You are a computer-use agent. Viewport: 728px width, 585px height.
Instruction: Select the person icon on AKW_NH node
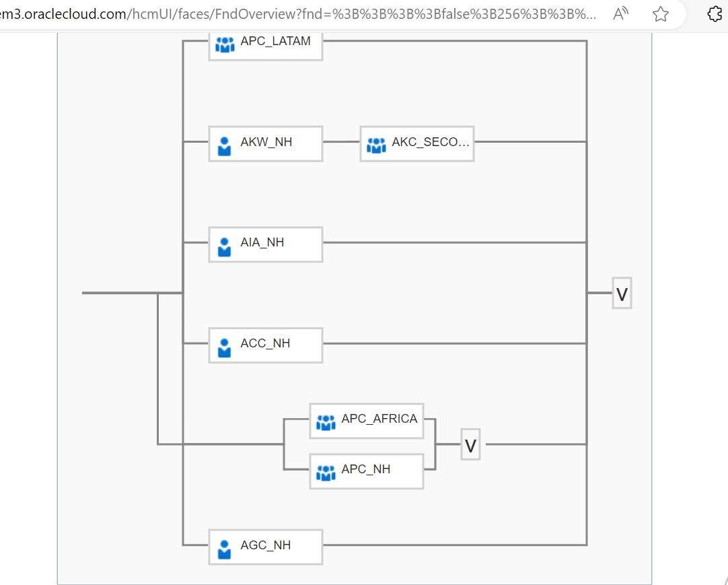pyautogui.click(x=224, y=143)
